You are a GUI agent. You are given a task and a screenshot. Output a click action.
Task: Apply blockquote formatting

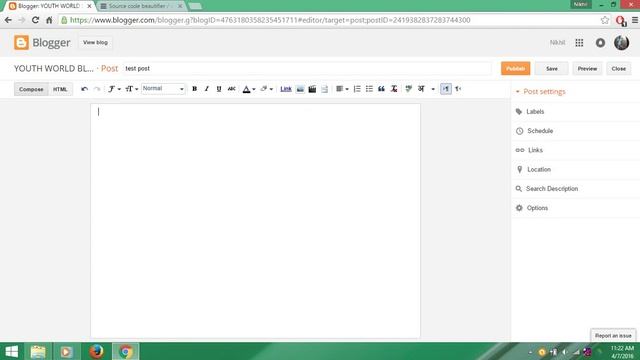pos(381,89)
